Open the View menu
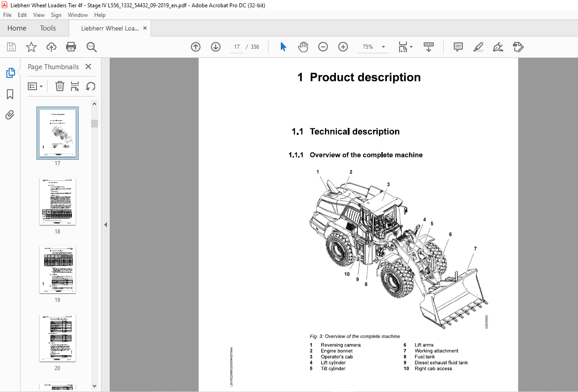578x392 pixels. pos(39,15)
